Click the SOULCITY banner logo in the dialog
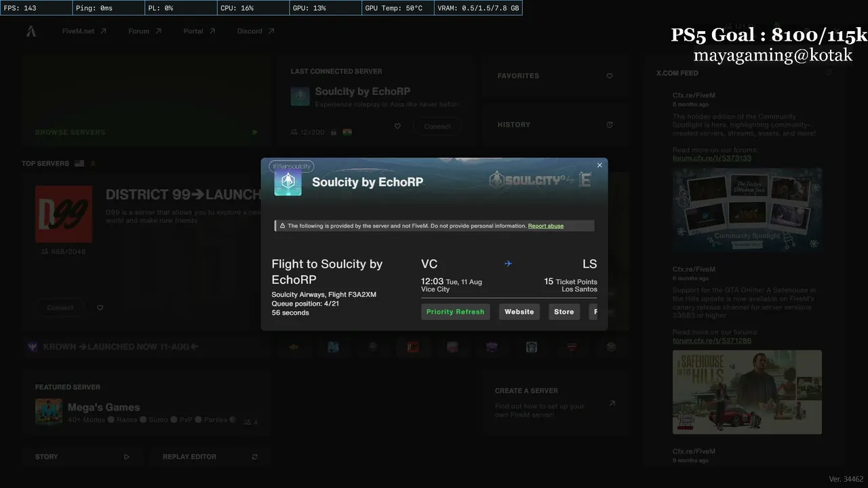The height and width of the screenshot is (488, 868). click(x=540, y=180)
